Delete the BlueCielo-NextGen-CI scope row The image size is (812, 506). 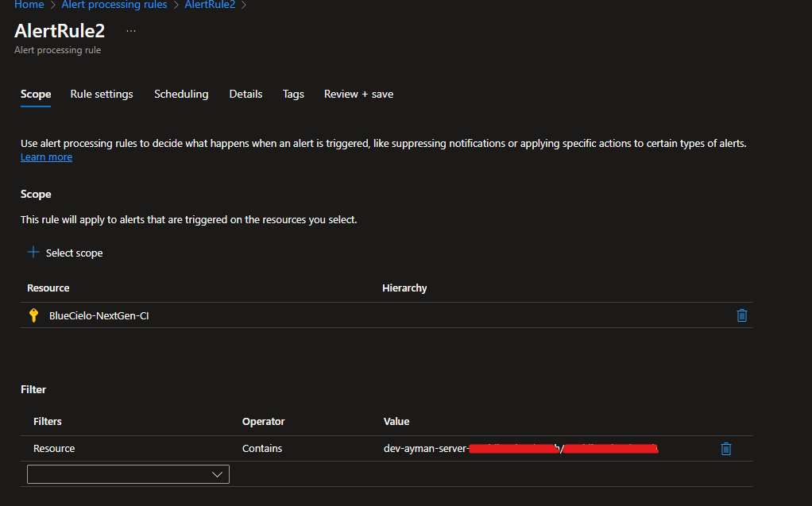(x=741, y=315)
